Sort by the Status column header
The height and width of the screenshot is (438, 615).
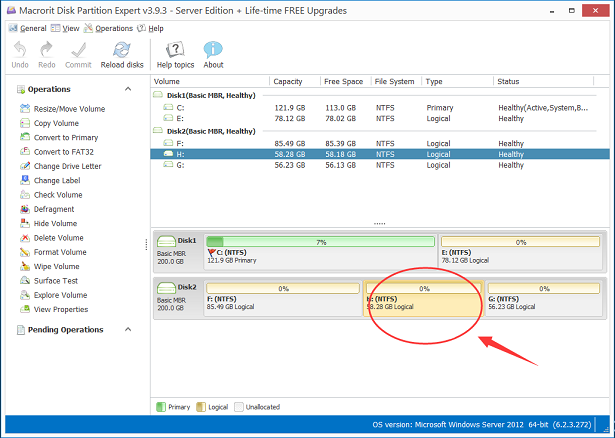[544, 81]
